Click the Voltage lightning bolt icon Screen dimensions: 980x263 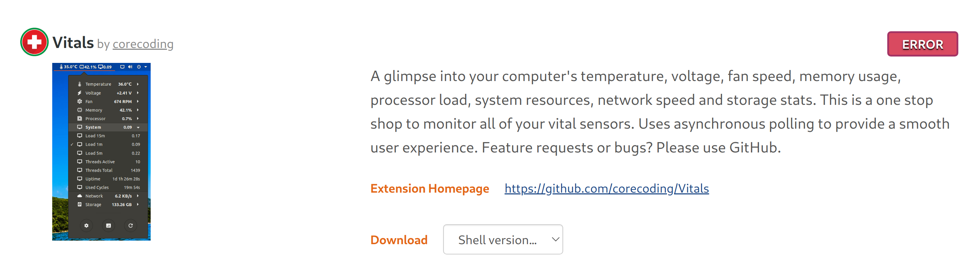click(80, 93)
